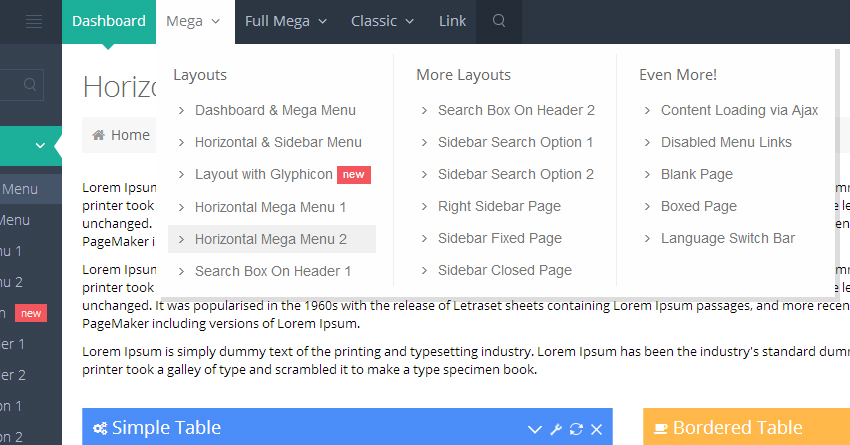Reload Simple Table with the refresh icon
850x445 pixels.
pos(576,429)
